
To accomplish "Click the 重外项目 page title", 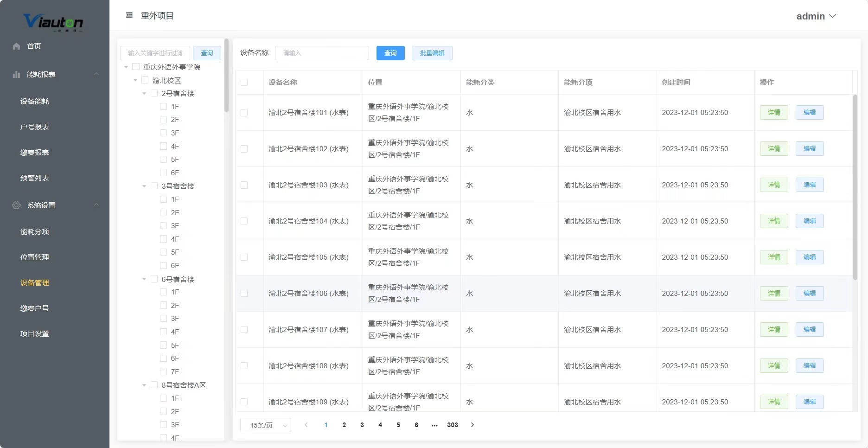I will [x=157, y=16].
